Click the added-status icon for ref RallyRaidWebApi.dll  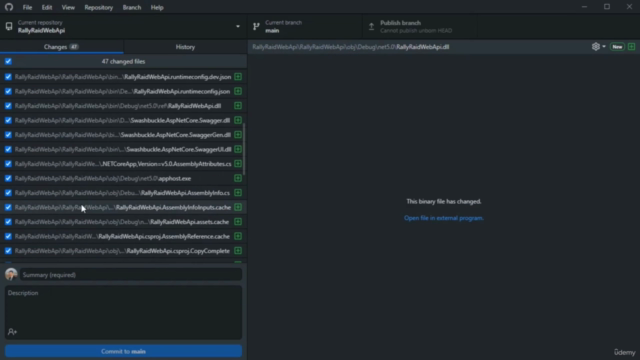click(x=238, y=106)
